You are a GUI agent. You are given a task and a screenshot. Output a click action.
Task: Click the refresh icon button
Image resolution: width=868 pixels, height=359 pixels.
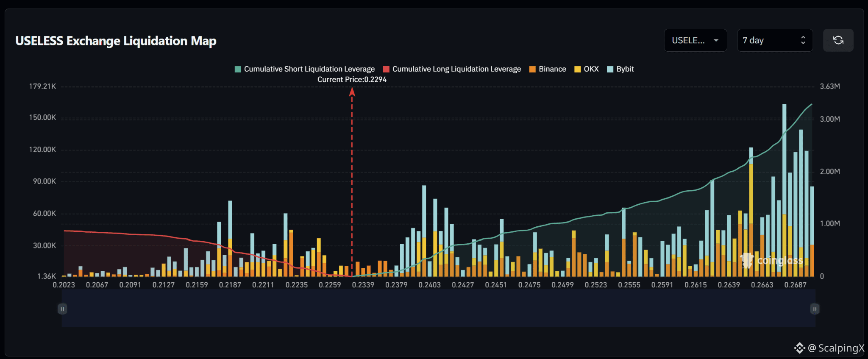tap(838, 40)
